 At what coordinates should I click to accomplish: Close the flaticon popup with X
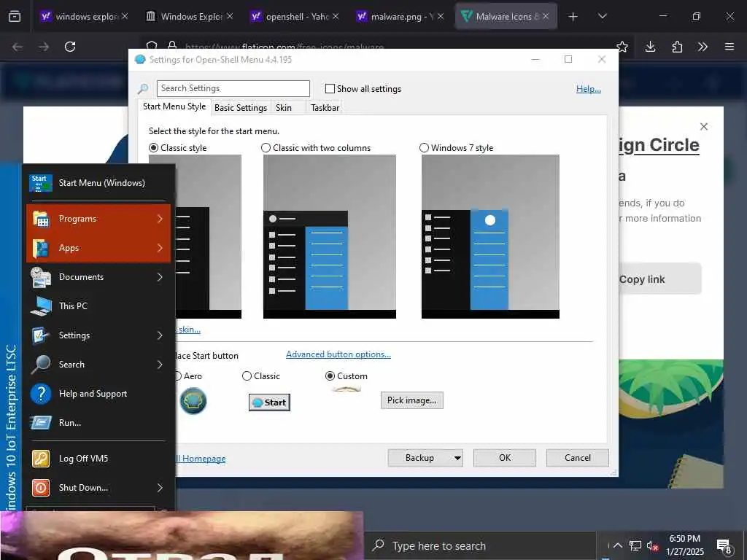704,126
